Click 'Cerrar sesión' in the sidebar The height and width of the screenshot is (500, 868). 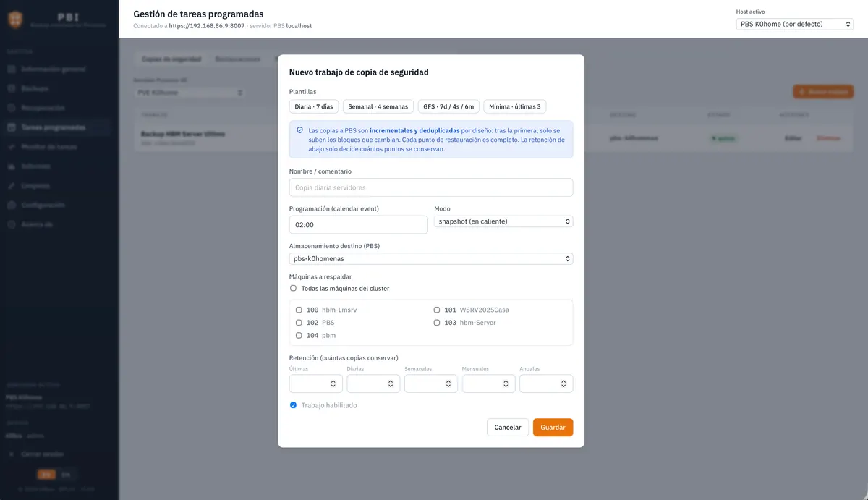click(x=42, y=454)
